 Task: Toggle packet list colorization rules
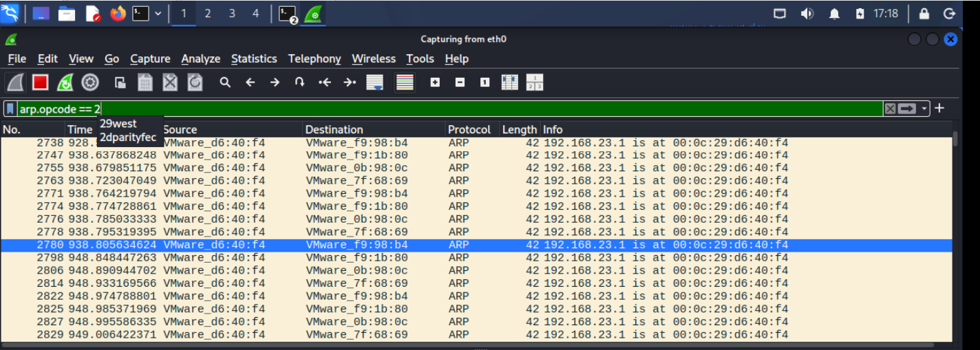pyautogui.click(x=405, y=83)
